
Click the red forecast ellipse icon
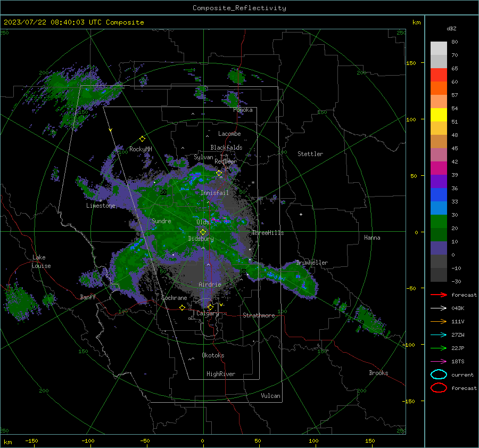click(x=439, y=388)
